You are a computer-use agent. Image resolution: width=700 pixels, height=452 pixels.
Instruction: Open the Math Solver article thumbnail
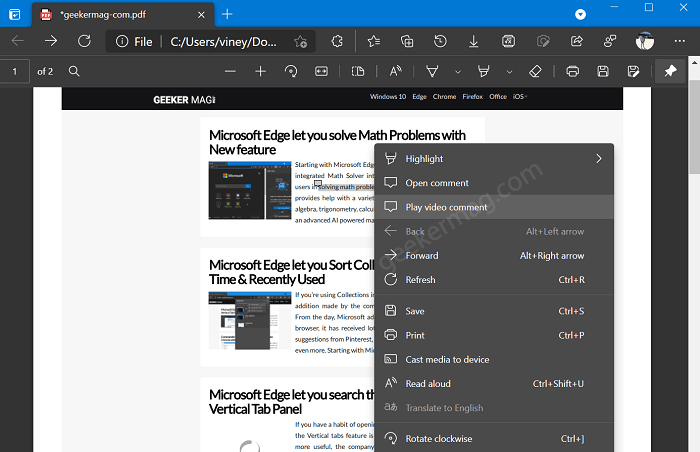point(250,190)
